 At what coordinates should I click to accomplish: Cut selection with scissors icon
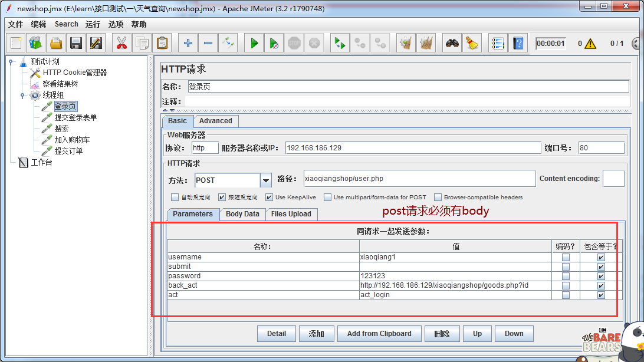(x=121, y=43)
